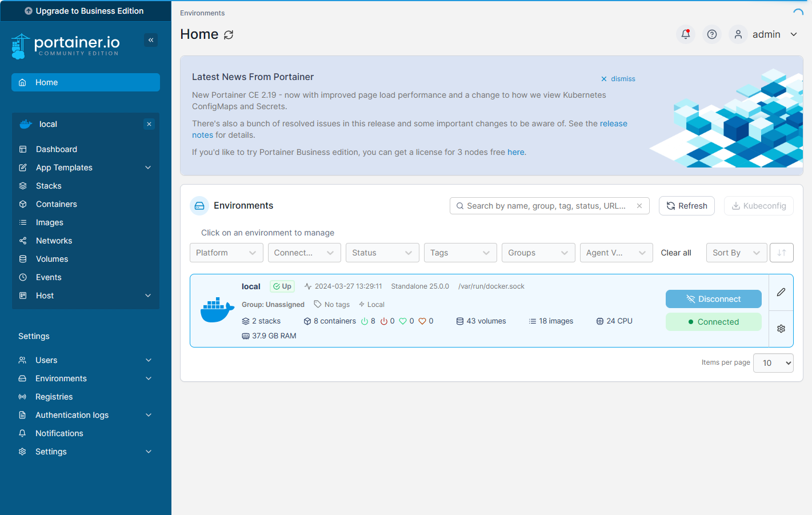Click the refresh icon beside Home title
Viewport: 812px width, 515px height.
pos(229,35)
